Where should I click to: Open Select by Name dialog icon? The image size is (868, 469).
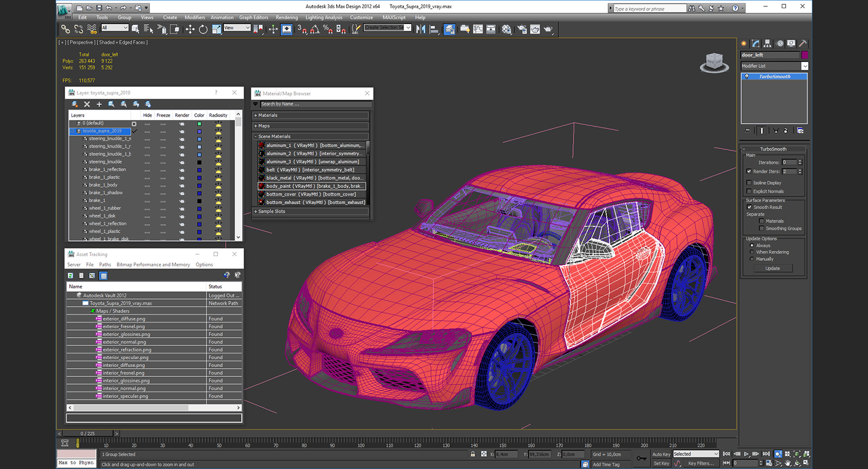coord(148,29)
